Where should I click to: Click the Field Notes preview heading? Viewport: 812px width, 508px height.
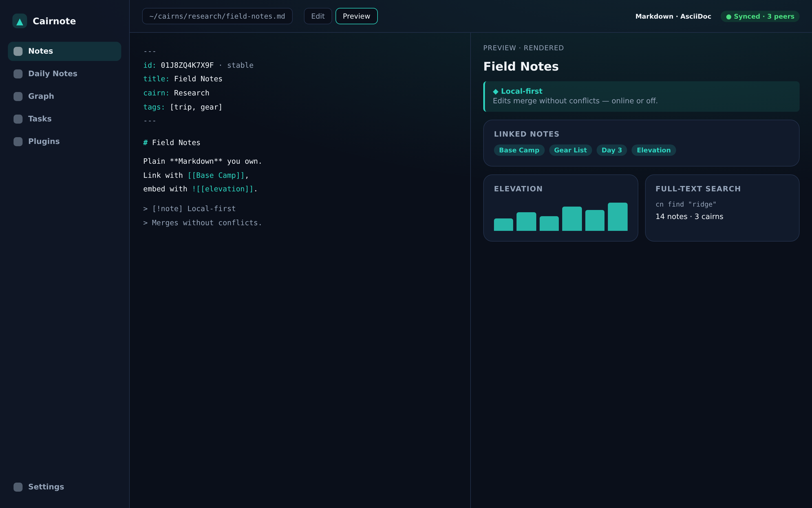521,67
